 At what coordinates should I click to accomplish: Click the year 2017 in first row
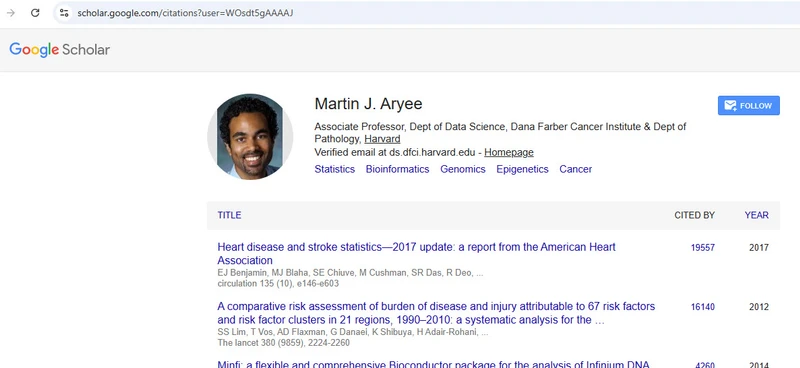click(759, 248)
